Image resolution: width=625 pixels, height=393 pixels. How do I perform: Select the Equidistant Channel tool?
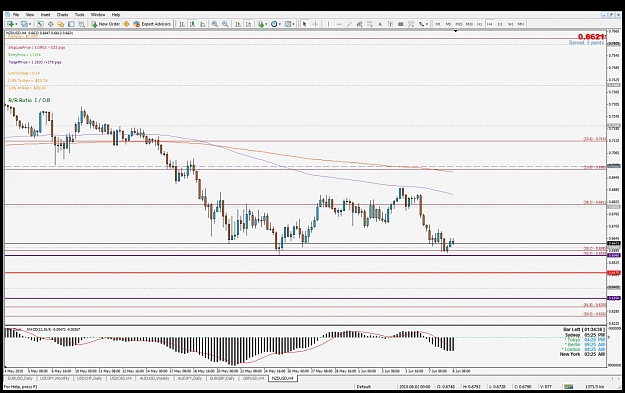pos(360,24)
